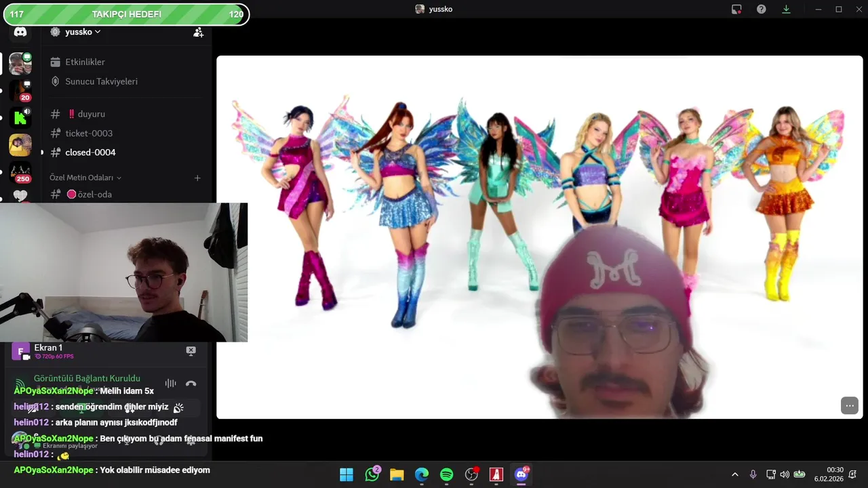Viewport: 868px width, 488px height.
Task: Open the green K logo server
Action: pyautogui.click(x=20, y=118)
